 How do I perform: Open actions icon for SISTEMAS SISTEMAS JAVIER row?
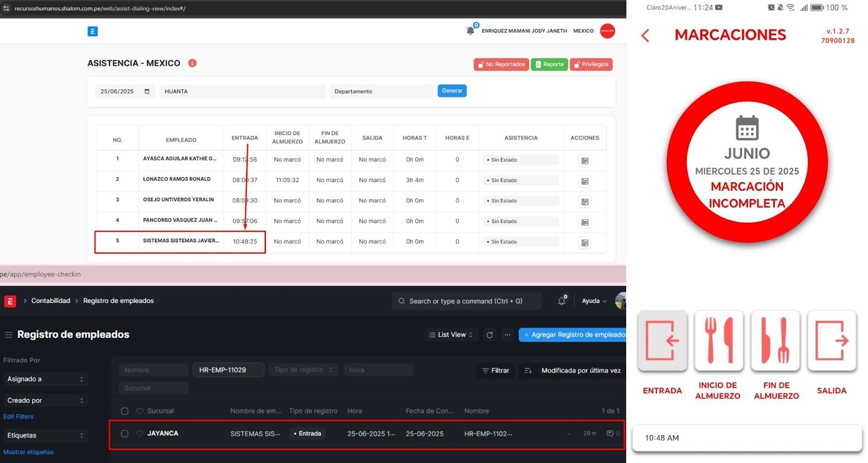585,243
